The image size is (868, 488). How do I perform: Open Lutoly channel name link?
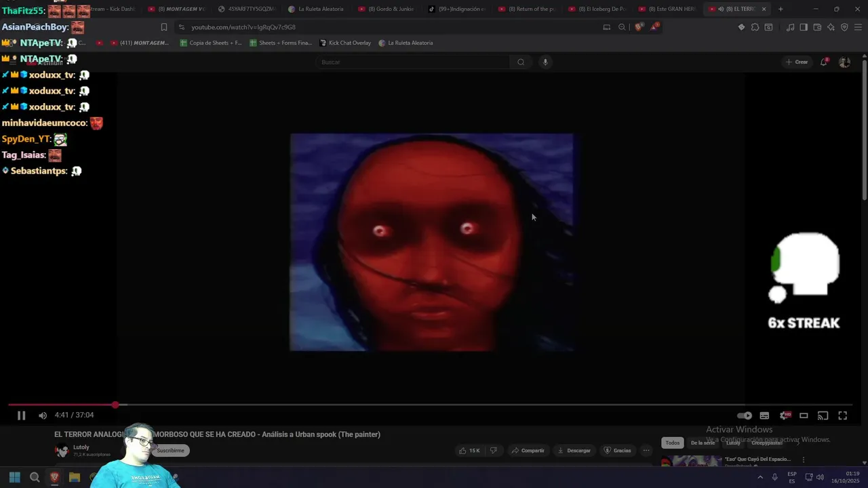[x=81, y=447]
